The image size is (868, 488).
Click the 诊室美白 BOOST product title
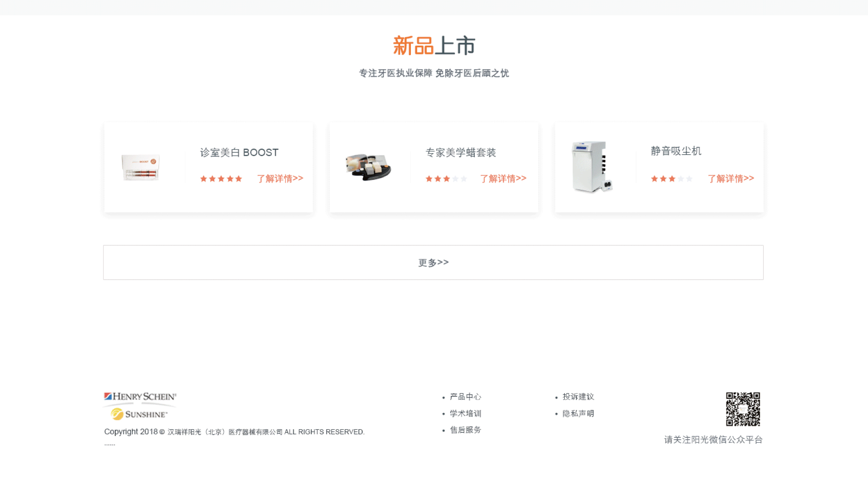(239, 153)
